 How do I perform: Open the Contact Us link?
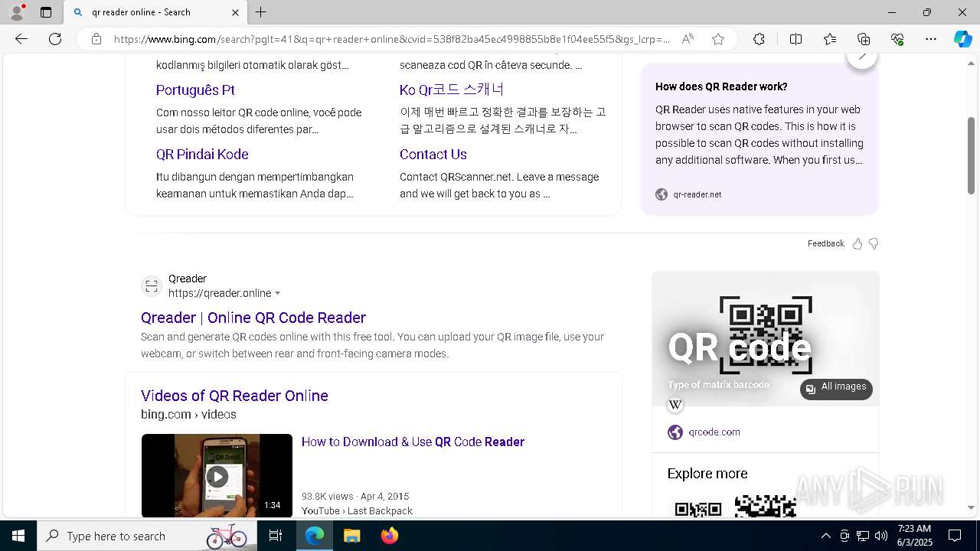coord(433,154)
